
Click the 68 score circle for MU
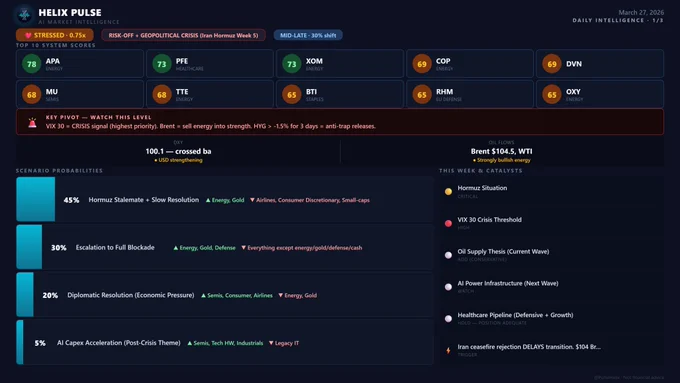point(32,95)
